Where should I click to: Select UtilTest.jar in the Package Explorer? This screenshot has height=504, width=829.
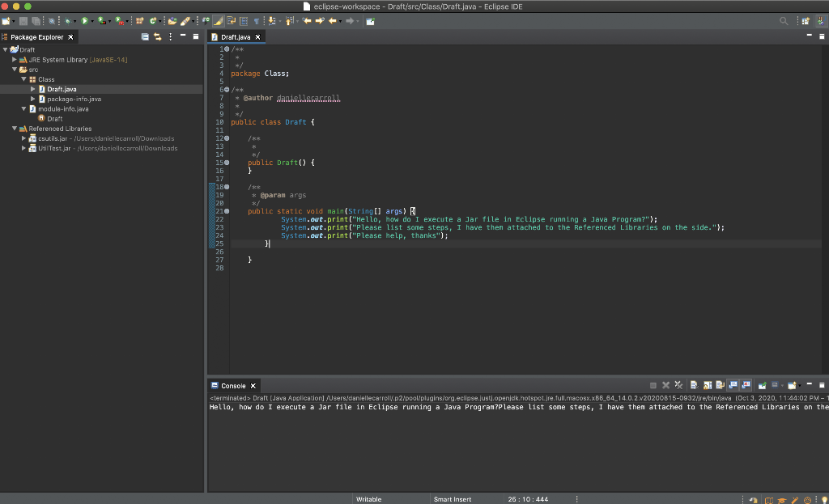(54, 148)
